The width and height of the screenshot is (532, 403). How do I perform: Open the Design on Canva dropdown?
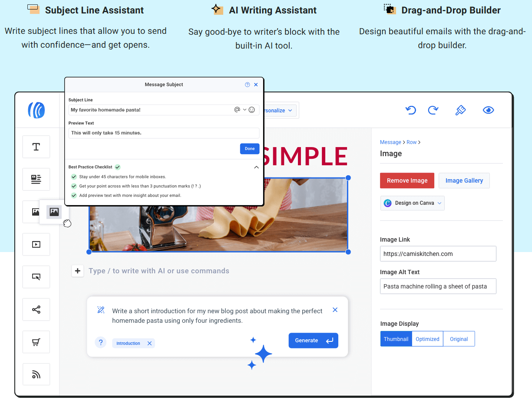coord(412,203)
